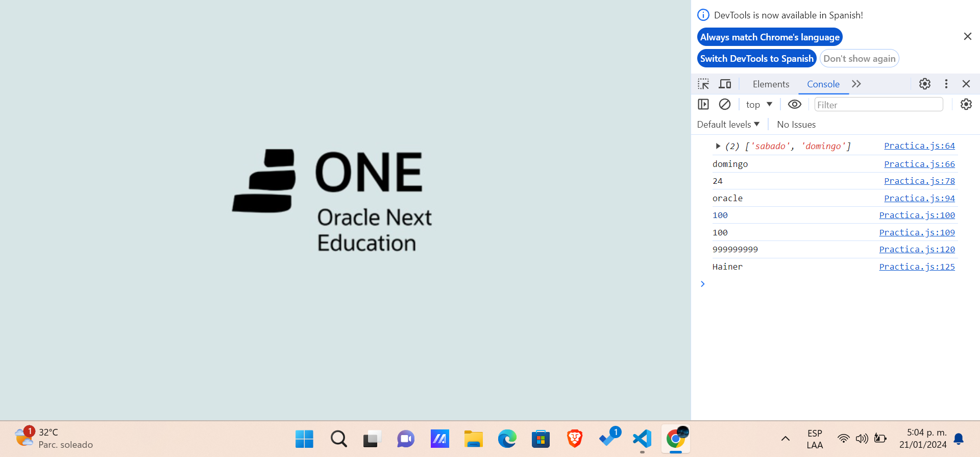This screenshot has height=457, width=980.
Task: Click the Oracle Next Education logo
Action: click(332, 201)
